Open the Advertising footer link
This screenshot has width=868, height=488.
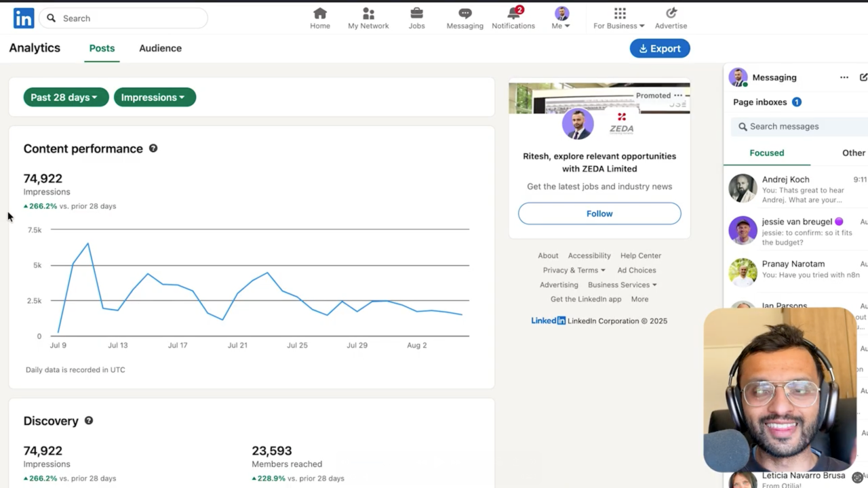[559, 285]
